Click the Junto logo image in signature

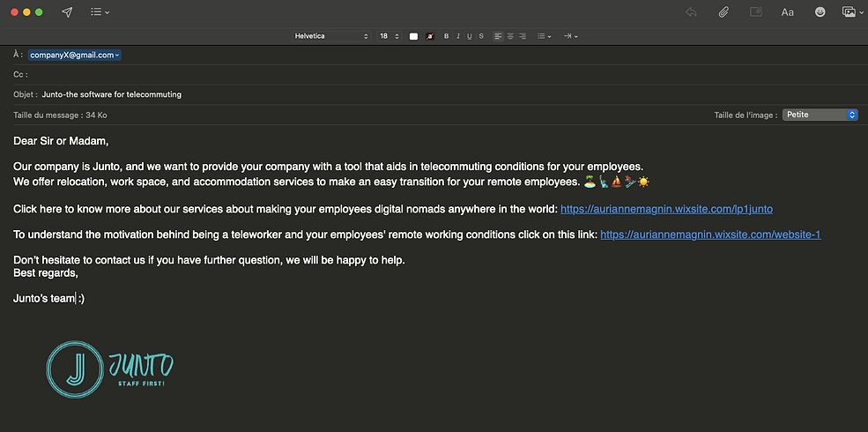(109, 369)
